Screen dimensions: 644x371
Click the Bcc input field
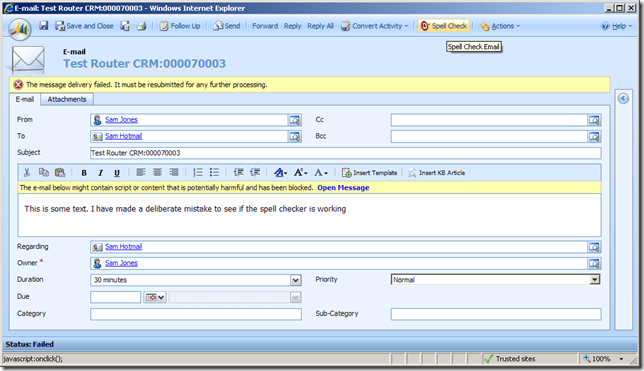pyautogui.click(x=489, y=136)
